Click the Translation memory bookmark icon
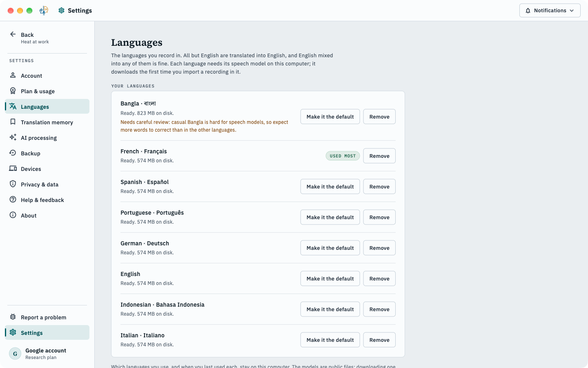Screen dimensions: 588x368 coord(13,122)
